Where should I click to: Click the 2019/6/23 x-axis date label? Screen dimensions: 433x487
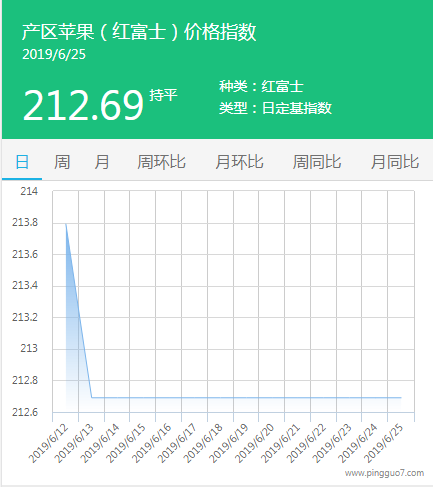pos(332,443)
